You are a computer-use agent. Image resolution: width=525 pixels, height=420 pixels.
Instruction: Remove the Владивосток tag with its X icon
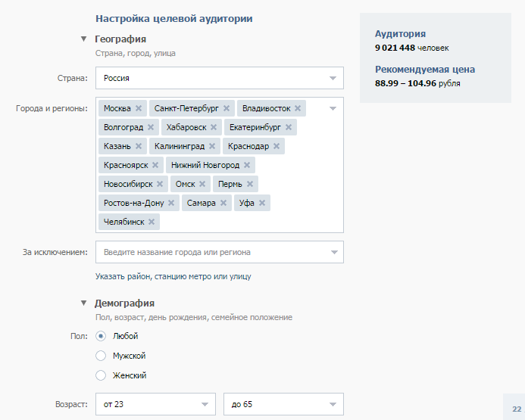click(x=298, y=108)
